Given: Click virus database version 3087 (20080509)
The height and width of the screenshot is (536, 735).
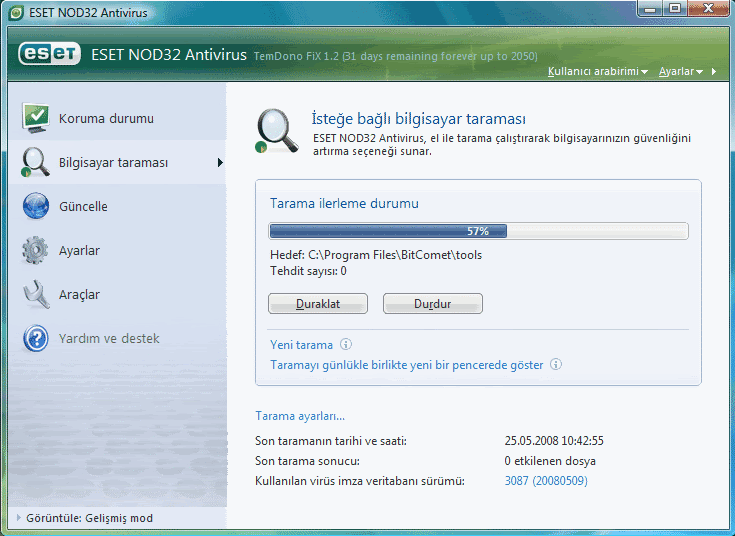Looking at the screenshot, I should (x=546, y=481).
